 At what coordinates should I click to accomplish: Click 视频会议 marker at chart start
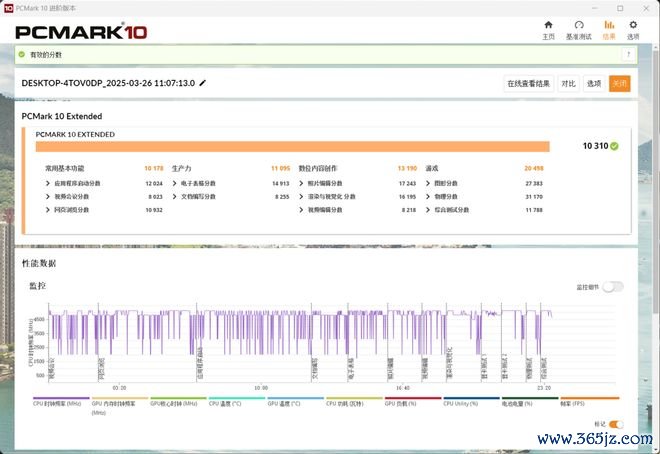point(51,368)
